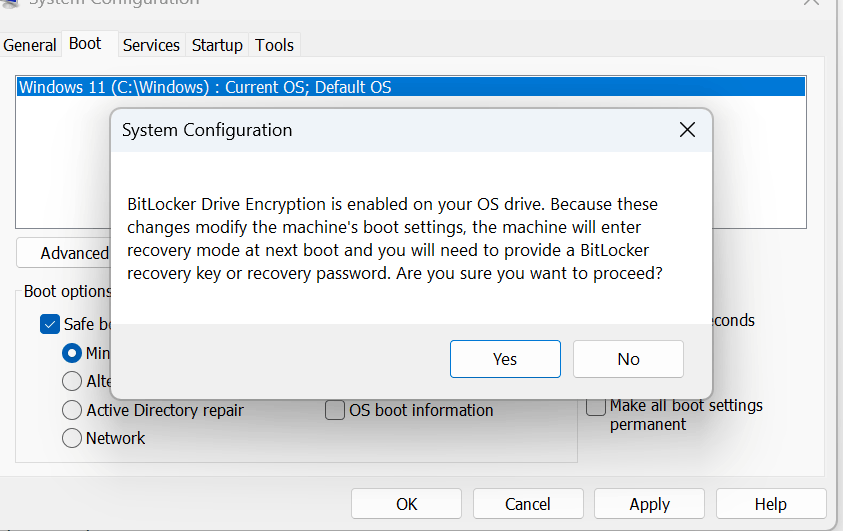Confirm the BitLocker prompt with Yes
The image size is (843, 531).
505,359
